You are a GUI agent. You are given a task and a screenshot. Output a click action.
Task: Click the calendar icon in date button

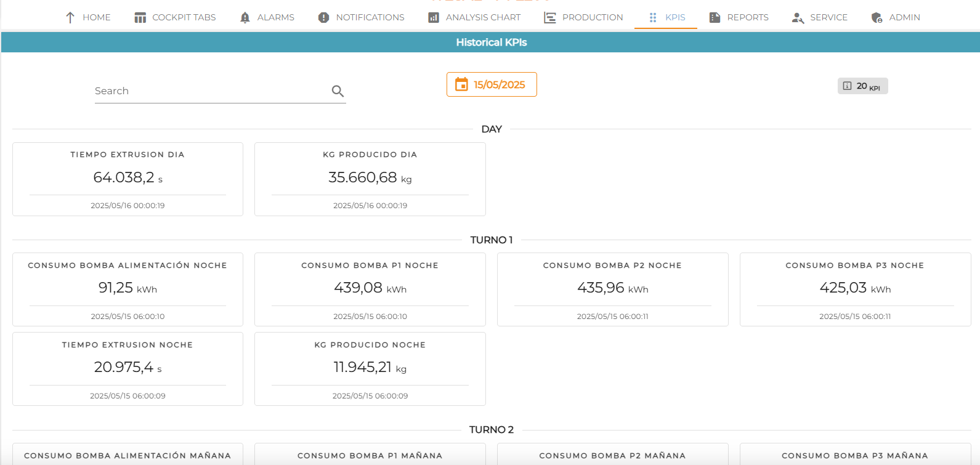click(461, 84)
